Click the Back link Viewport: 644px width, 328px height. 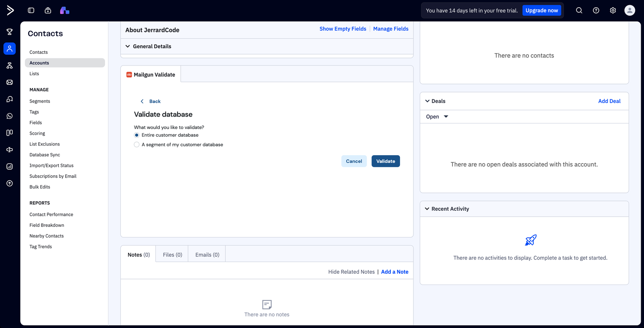tap(155, 101)
